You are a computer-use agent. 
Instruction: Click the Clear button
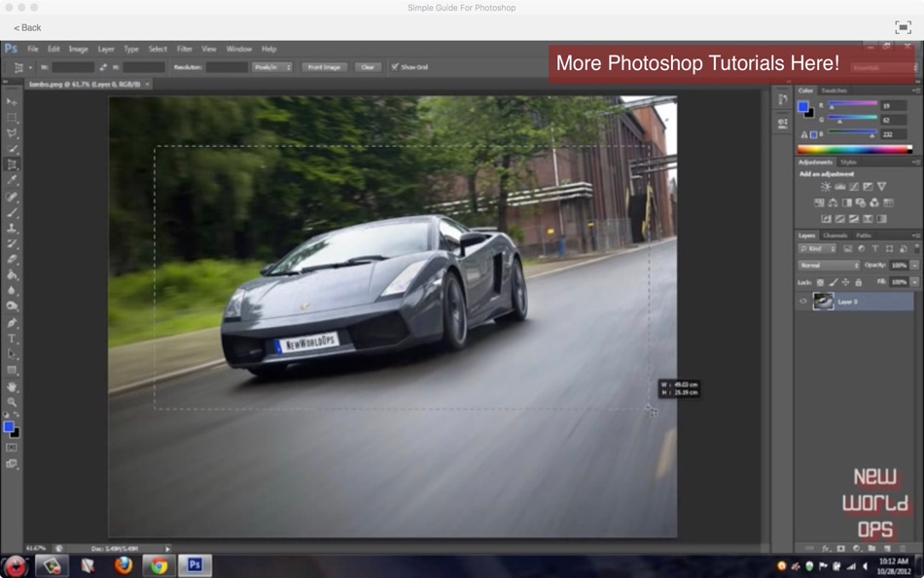coord(368,67)
